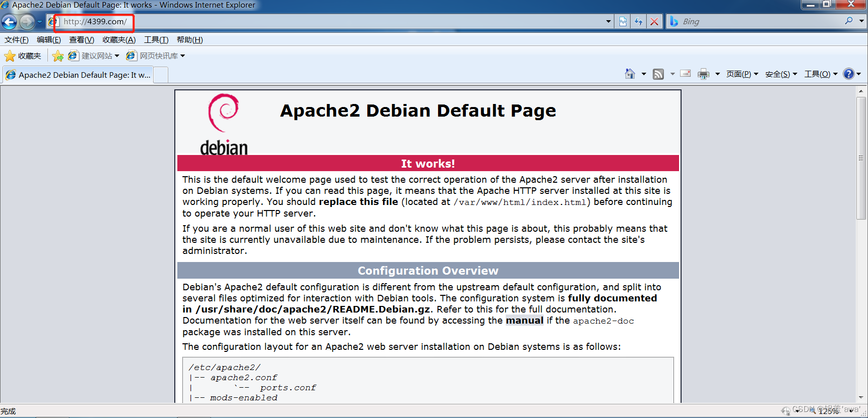Screen dimensions: 868x418
Task: Click the 'fully documented' bold text
Action: [612, 298]
